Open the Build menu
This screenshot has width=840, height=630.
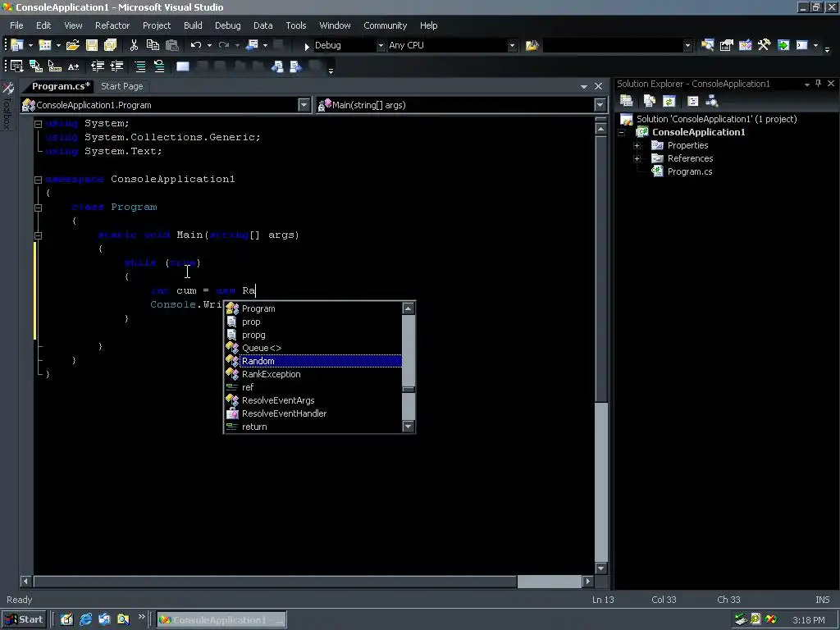pyautogui.click(x=193, y=25)
